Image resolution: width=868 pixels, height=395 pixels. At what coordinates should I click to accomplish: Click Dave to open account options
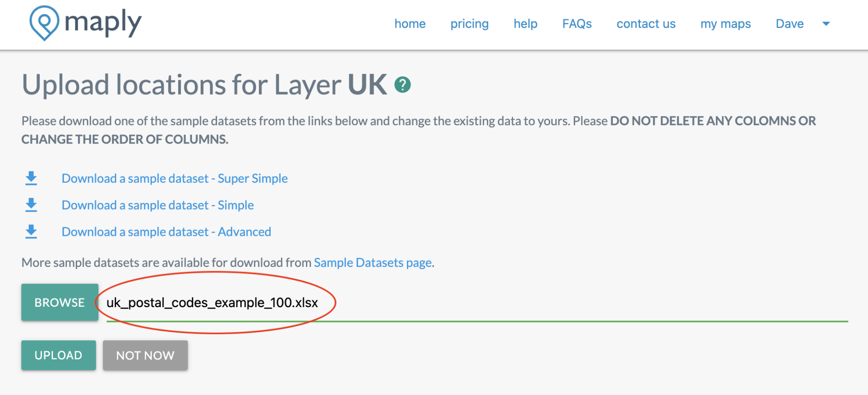[789, 24]
